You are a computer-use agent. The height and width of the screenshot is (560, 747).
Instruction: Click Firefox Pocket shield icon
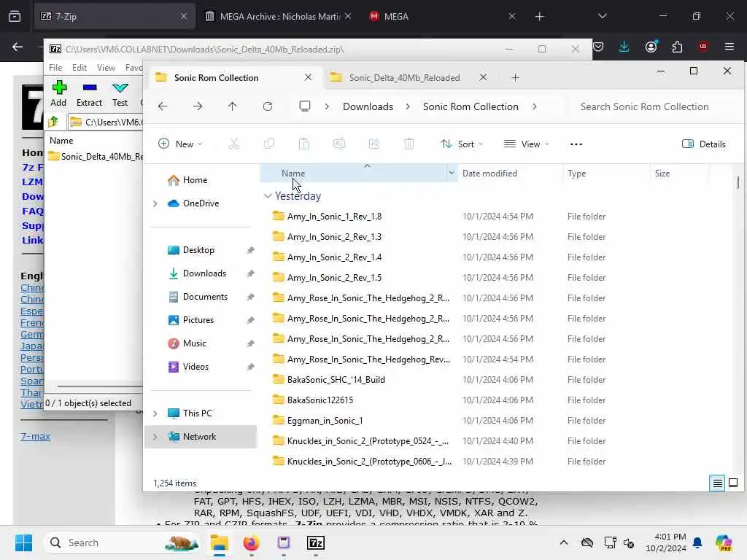pyautogui.click(x=598, y=47)
